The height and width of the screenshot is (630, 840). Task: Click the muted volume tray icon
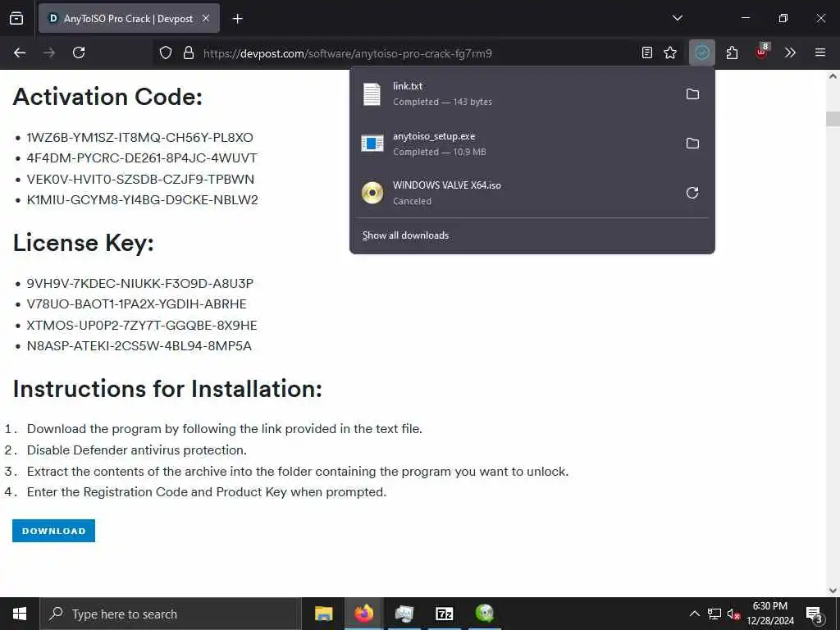tap(733, 614)
